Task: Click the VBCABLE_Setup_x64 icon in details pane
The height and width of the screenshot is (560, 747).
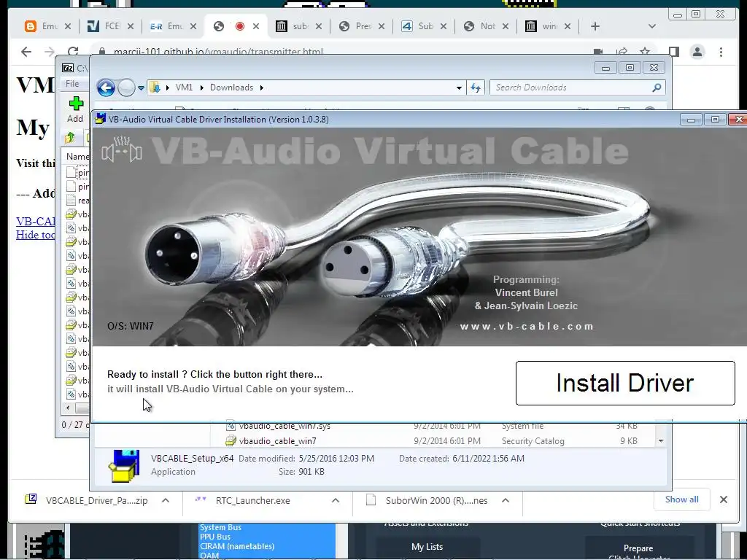Action: click(124, 466)
